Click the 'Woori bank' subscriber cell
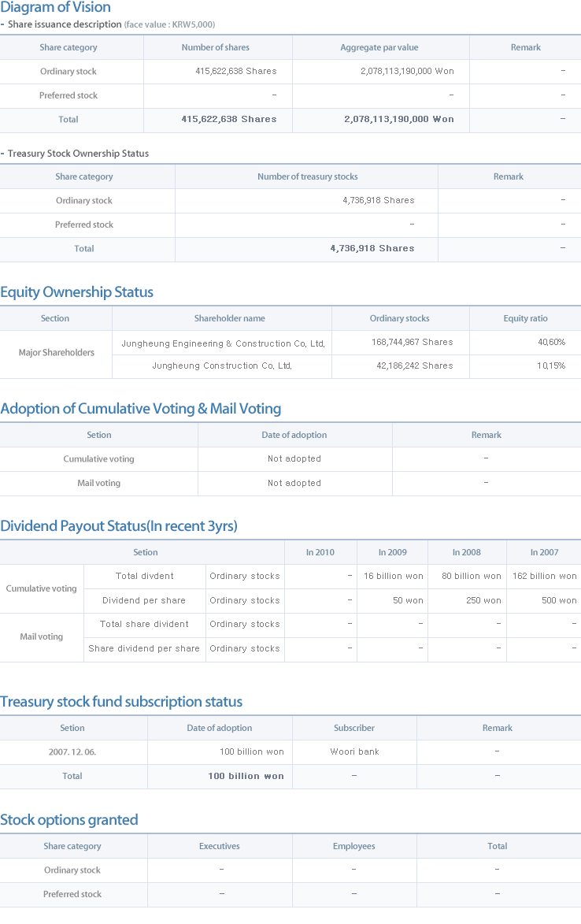Screen dimensions: 581x924 point(354,751)
